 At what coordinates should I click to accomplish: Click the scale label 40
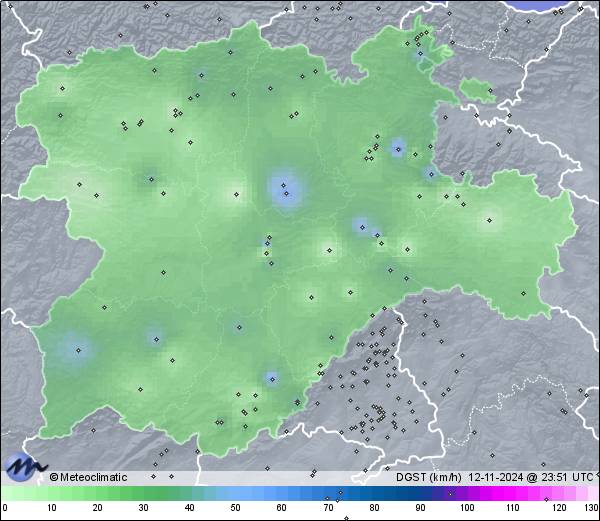click(189, 508)
